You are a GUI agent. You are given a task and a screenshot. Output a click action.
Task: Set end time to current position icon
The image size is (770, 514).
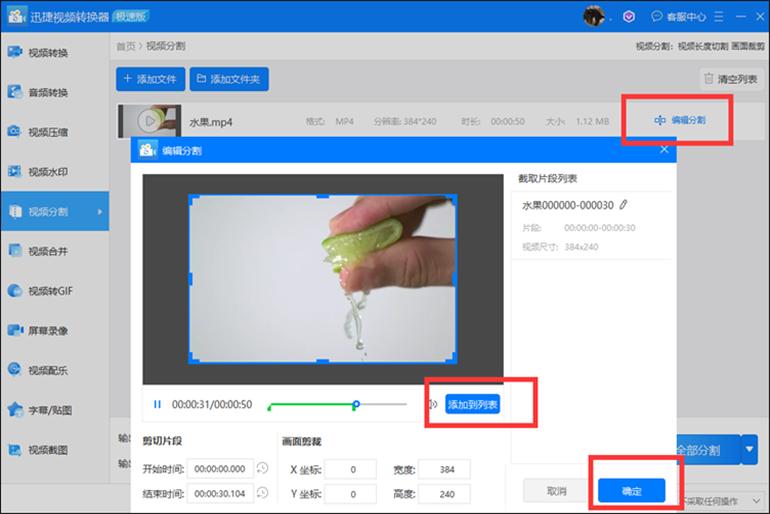[263, 492]
